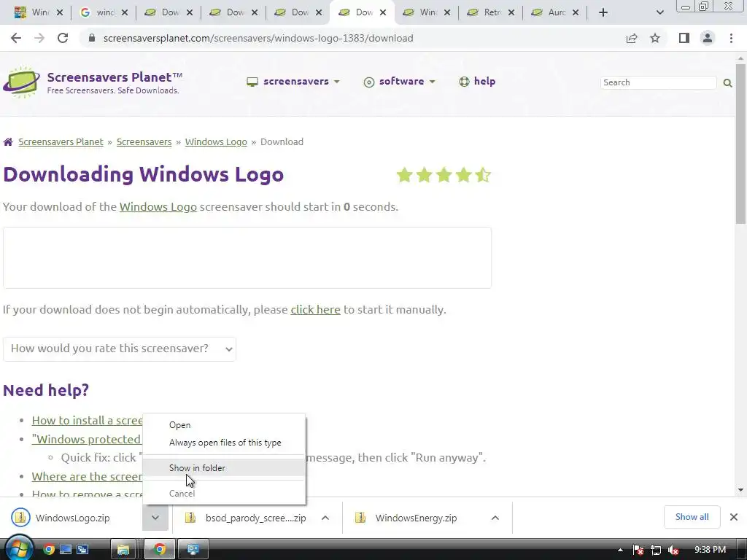
Task: Show hidden tray icons arrow
Action: click(x=620, y=550)
